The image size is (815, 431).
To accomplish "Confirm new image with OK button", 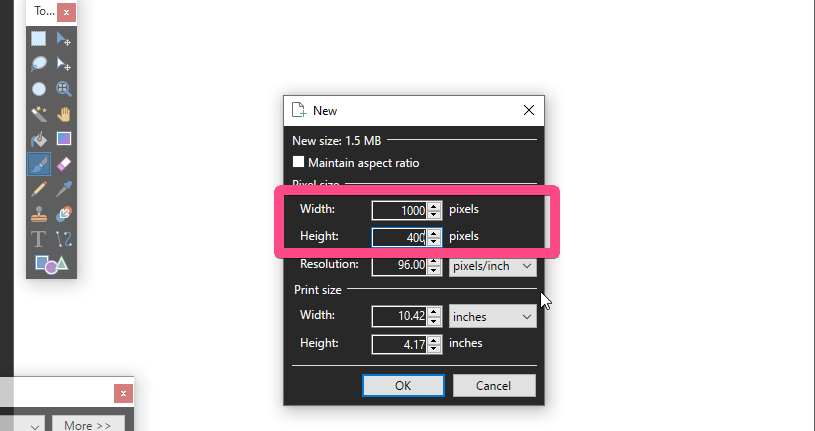I will click(x=403, y=386).
